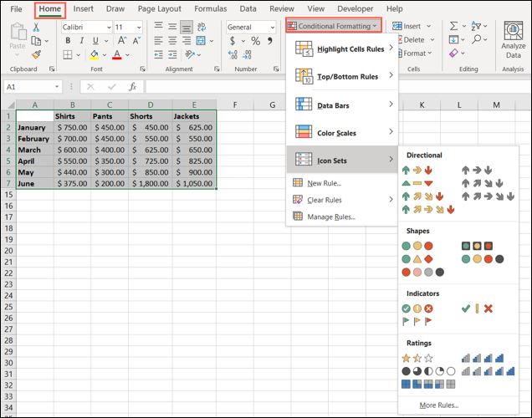Click the Comma Style icon
The width and height of the screenshot is (532, 418).
pos(269,41)
